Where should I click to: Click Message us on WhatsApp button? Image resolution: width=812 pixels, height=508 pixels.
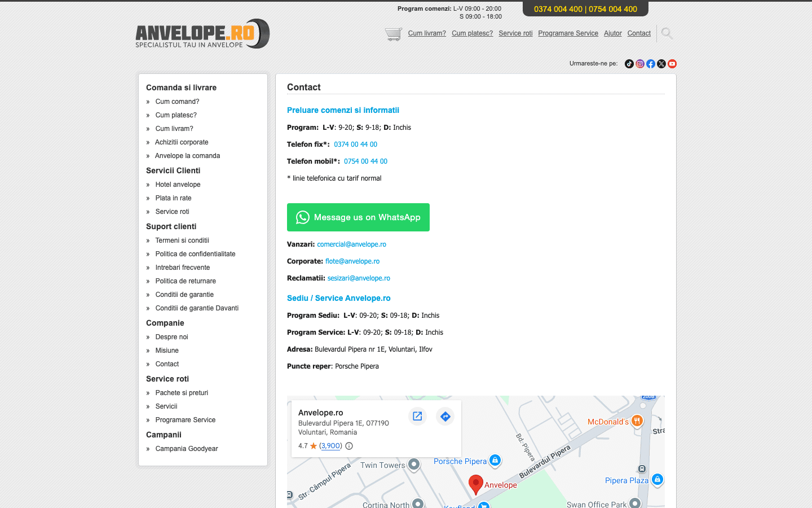pos(358,217)
